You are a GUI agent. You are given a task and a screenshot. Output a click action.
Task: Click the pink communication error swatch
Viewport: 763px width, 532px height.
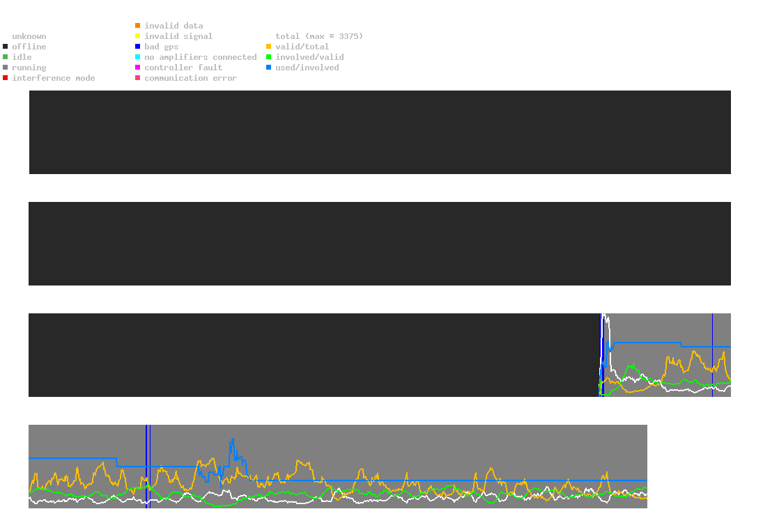[138, 78]
